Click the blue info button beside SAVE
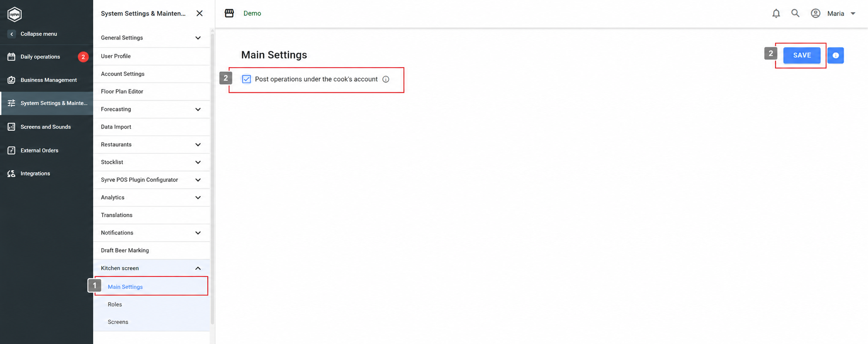Viewport: 868px width, 344px height. 835,55
